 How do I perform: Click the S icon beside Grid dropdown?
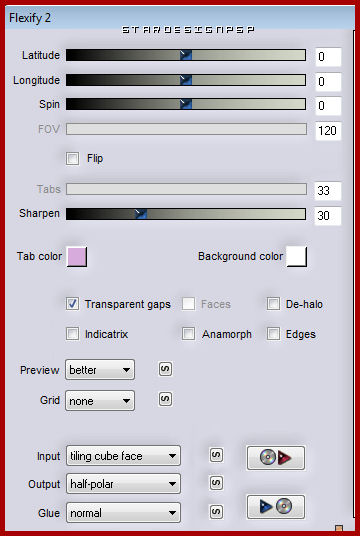(165, 399)
